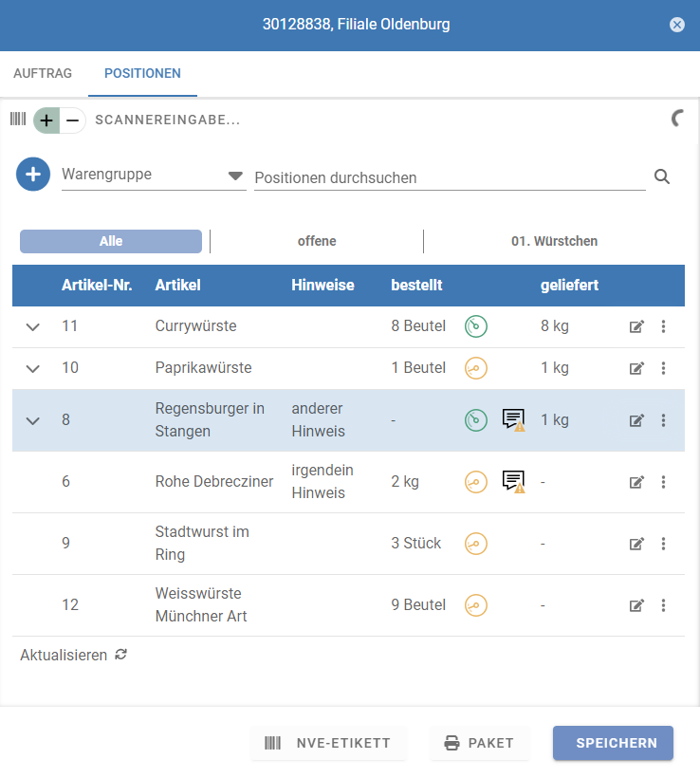The height and width of the screenshot is (778, 700).
Task: Switch to the Positionen tab
Action: pos(142,73)
